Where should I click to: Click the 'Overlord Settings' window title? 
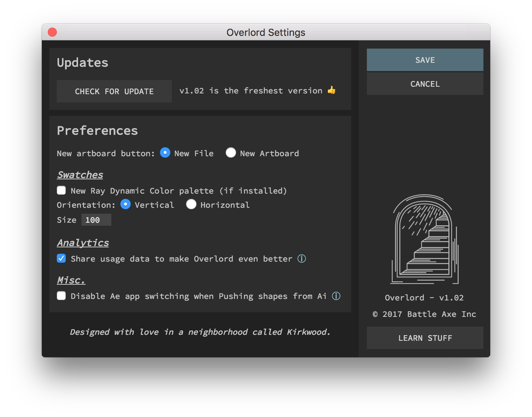(x=266, y=33)
